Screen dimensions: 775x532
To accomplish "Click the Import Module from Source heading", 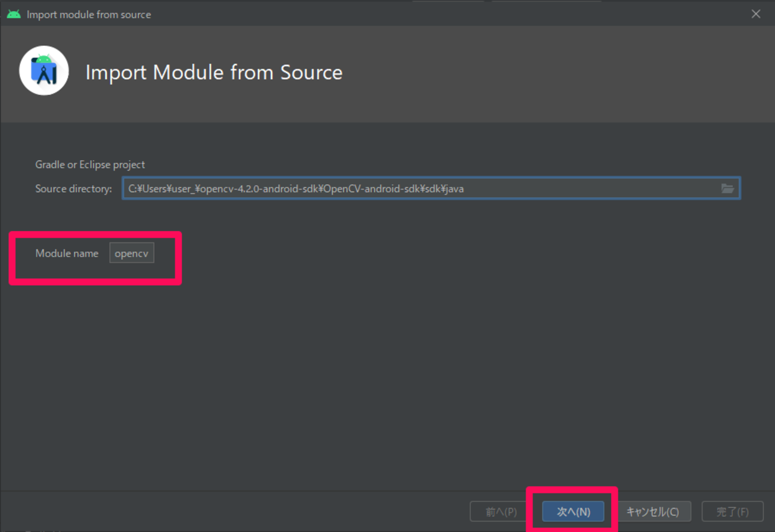I will pyautogui.click(x=214, y=72).
